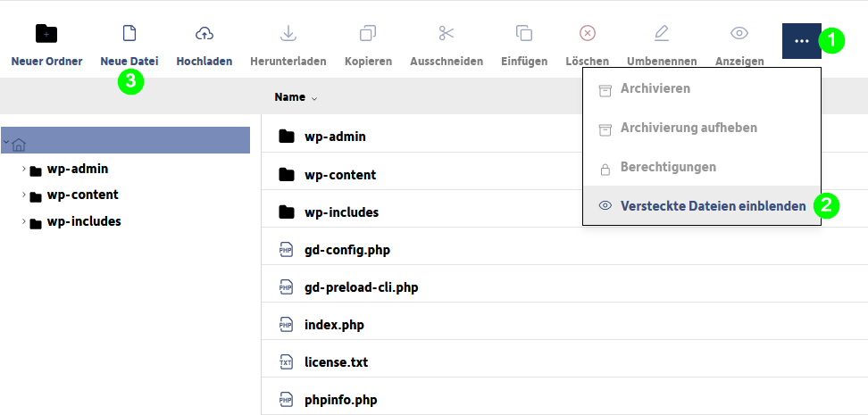This screenshot has width=868, height=415.
Task: Click the Anzeigen eye icon
Action: pyautogui.click(x=739, y=33)
